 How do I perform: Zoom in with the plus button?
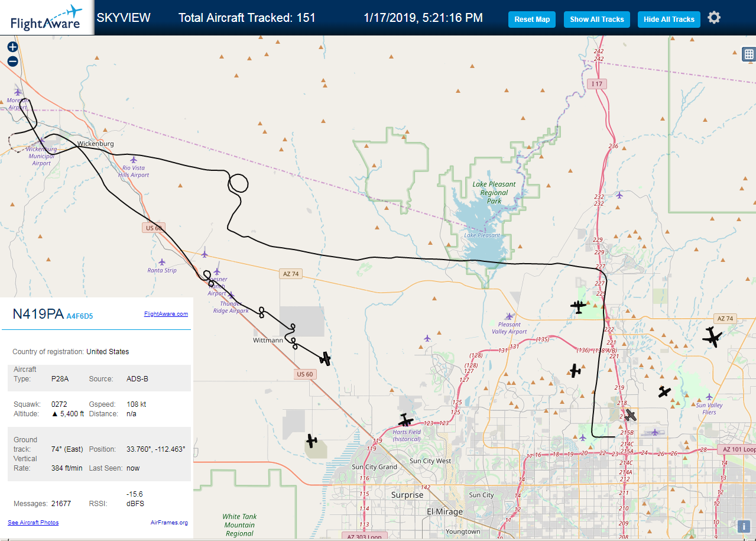pyautogui.click(x=12, y=47)
